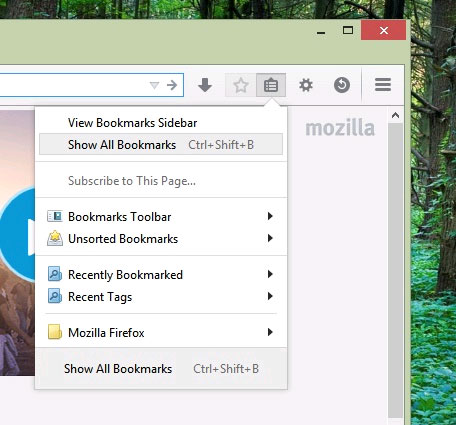Click the Bookmarks Toolbar folder icon

[55, 216]
